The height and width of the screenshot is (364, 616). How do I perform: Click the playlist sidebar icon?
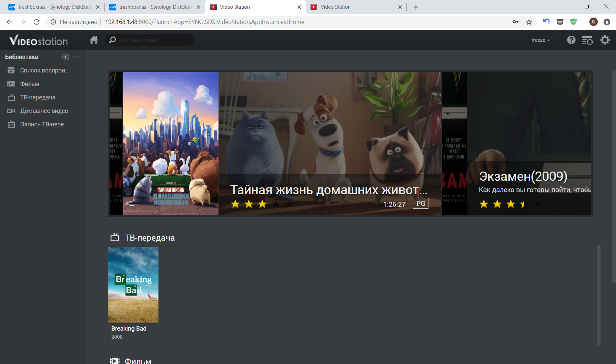[x=11, y=70]
